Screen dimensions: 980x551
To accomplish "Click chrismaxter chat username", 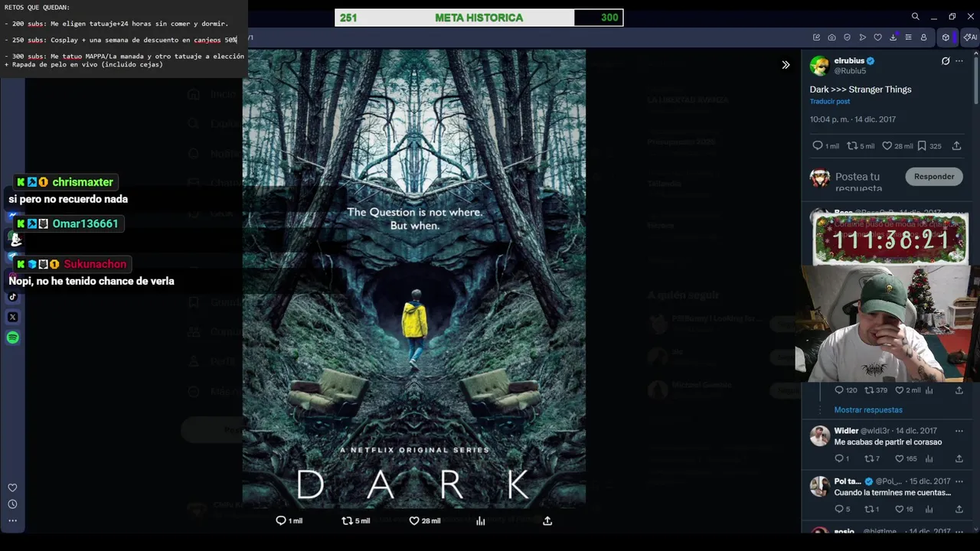I will (x=83, y=182).
